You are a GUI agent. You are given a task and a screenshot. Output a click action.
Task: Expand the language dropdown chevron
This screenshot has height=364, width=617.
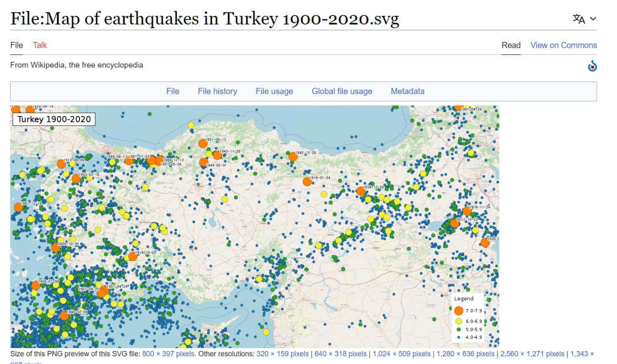pyautogui.click(x=593, y=19)
